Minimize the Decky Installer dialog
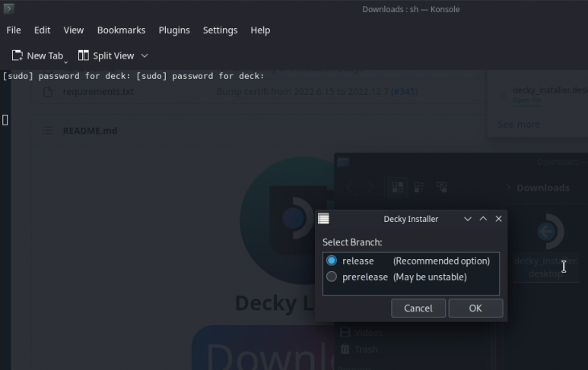Viewport: 588px width, 370px height. (x=468, y=219)
